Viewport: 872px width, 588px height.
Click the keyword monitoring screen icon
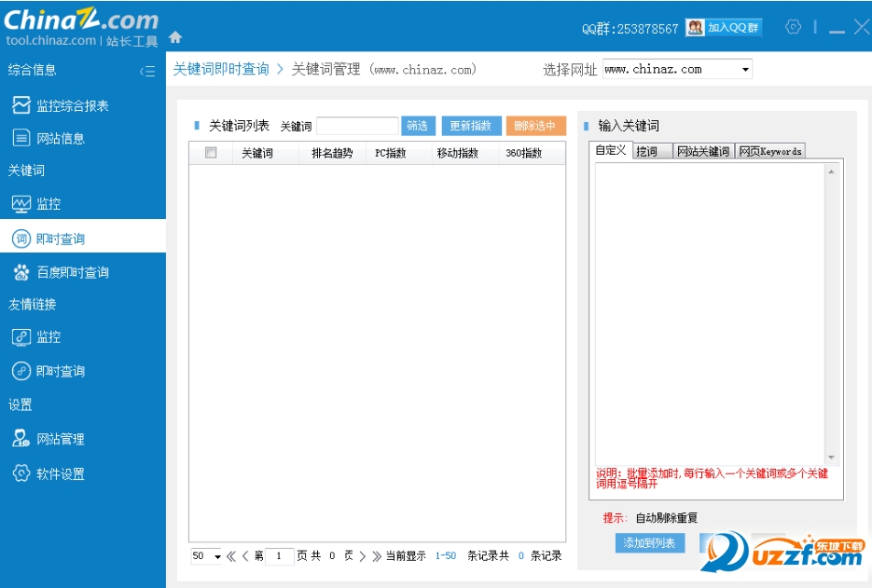[21, 204]
